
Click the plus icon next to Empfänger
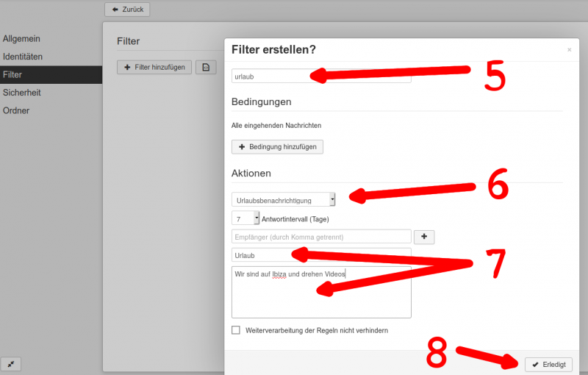point(424,237)
